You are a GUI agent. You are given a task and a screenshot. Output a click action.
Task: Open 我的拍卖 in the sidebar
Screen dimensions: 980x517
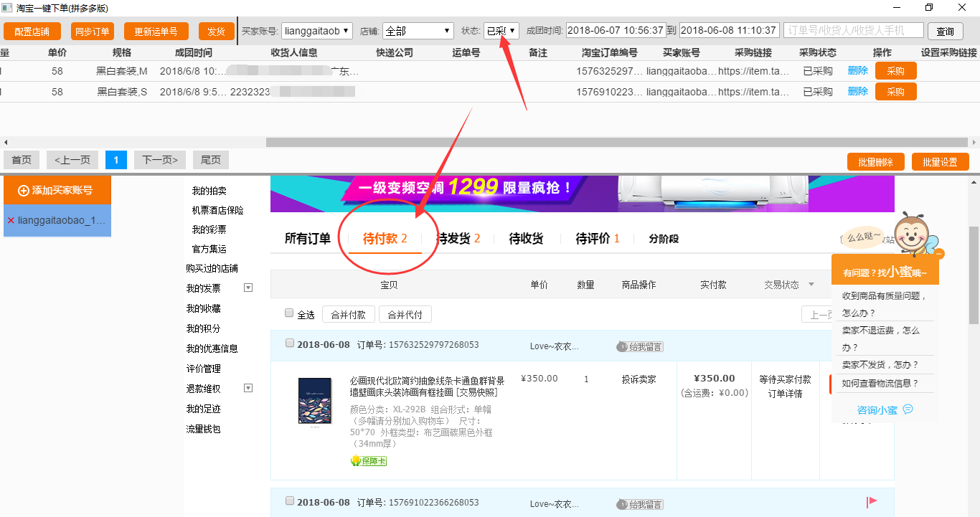point(209,191)
